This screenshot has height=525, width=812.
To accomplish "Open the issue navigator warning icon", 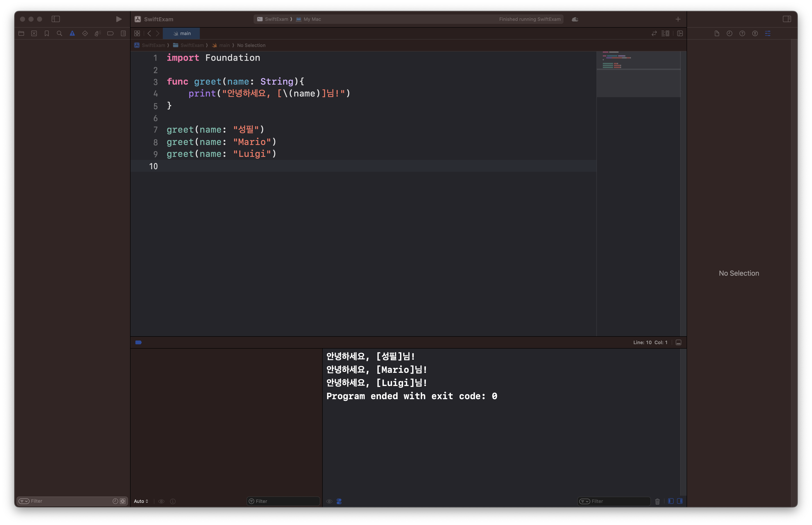I will pos(72,33).
